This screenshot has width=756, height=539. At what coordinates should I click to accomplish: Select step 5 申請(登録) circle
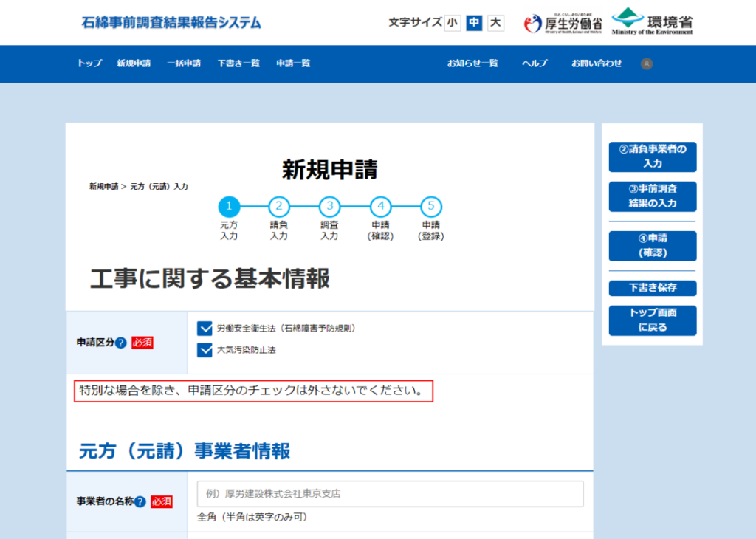(x=431, y=206)
